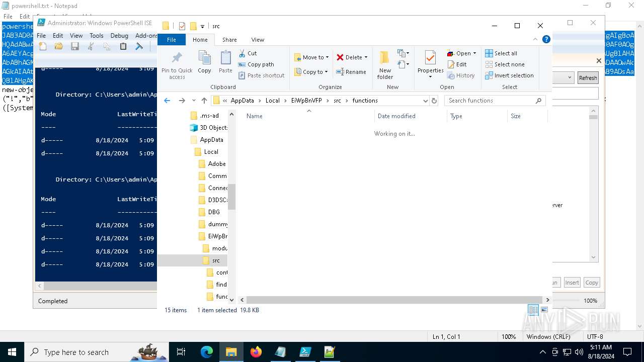Open Tools menu in PowerShell ISE
The width and height of the screenshot is (644, 362).
(x=96, y=36)
